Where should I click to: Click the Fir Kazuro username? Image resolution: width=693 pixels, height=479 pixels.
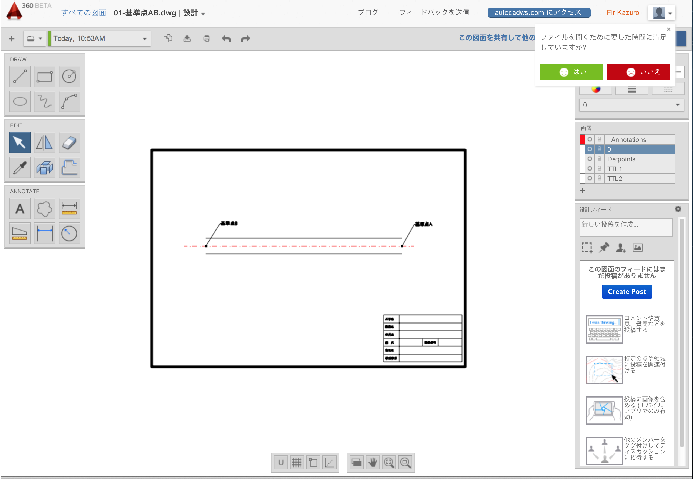[623, 13]
